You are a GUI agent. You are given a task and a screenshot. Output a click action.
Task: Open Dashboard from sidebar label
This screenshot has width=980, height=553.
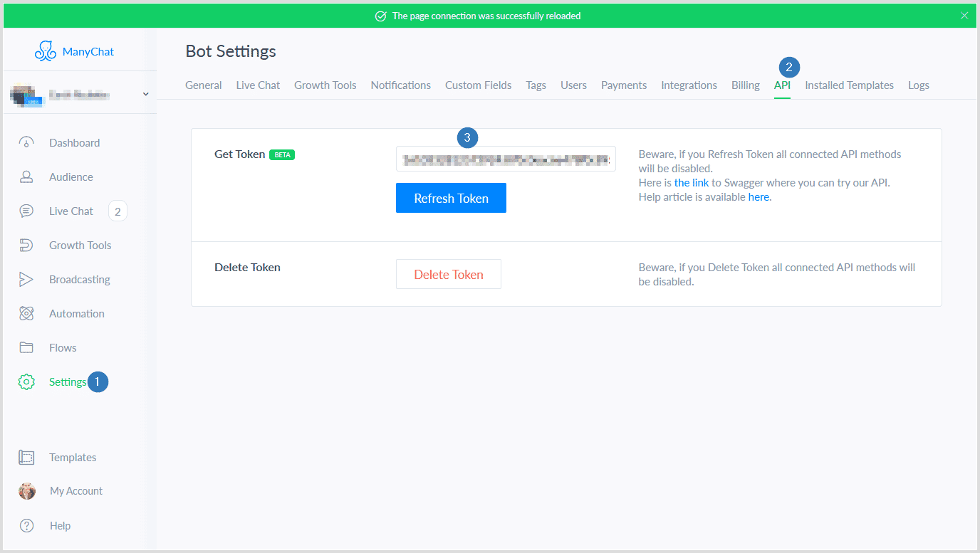point(74,142)
